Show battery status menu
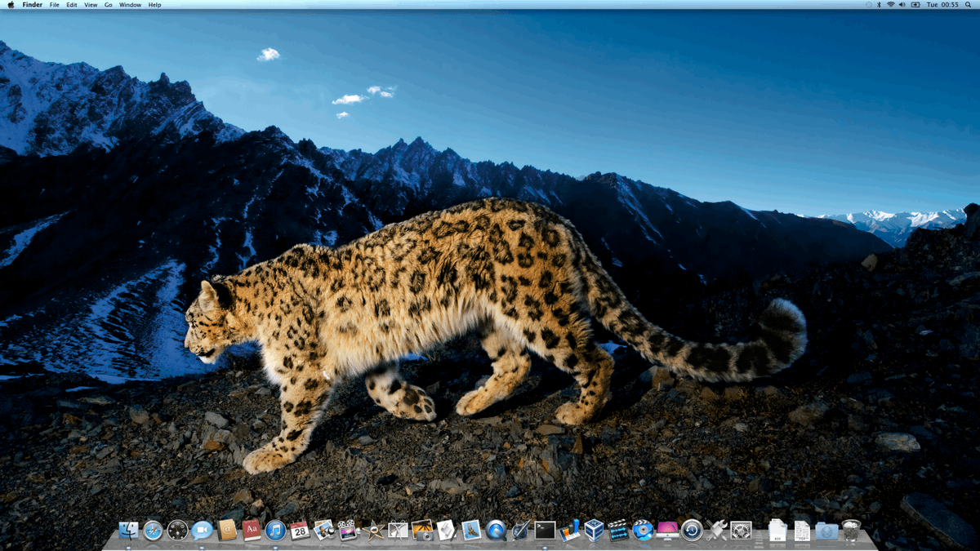The image size is (980, 551). click(x=915, y=5)
